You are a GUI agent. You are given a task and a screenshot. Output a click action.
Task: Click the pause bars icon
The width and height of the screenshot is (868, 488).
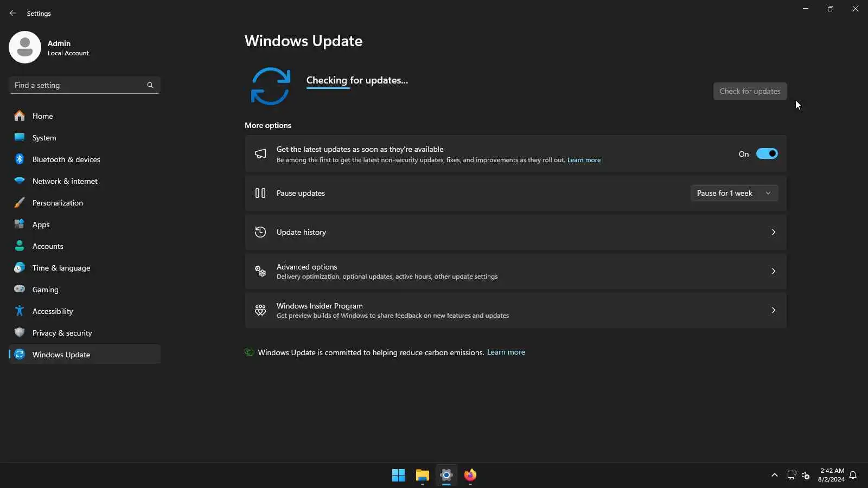pyautogui.click(x=260, y=193)
